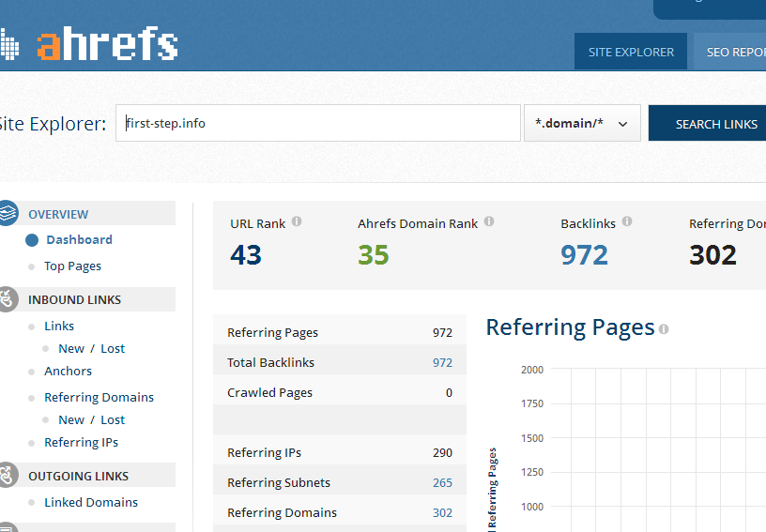766x532 pixels.
Task: Click the Inbound Links section icon
Action: (7, 299)
